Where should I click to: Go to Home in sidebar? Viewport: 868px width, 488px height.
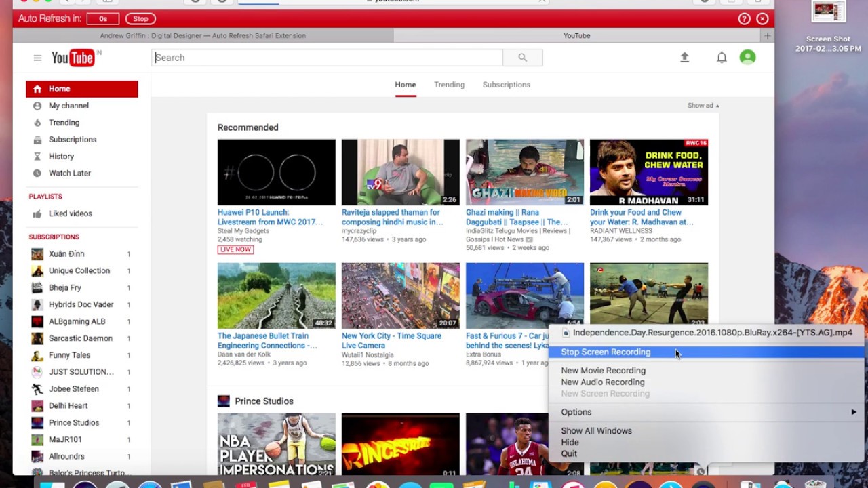pyautogui.click(x=81, y=89)
